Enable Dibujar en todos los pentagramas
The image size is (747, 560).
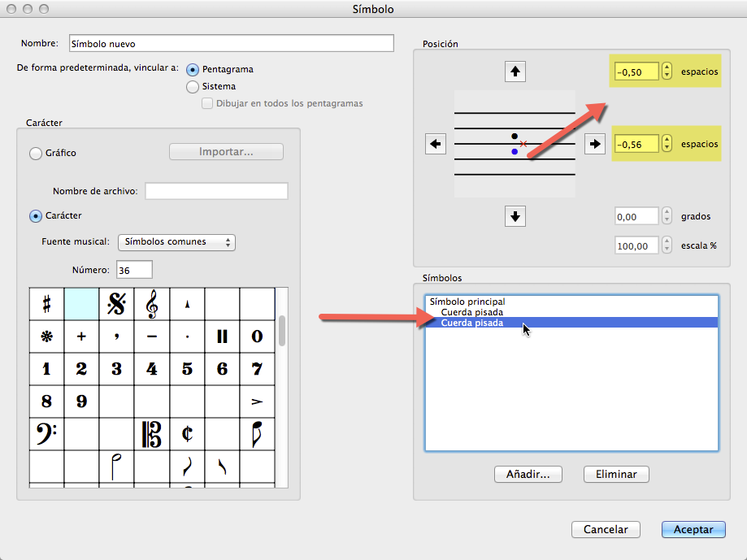[x=207, y=103]
